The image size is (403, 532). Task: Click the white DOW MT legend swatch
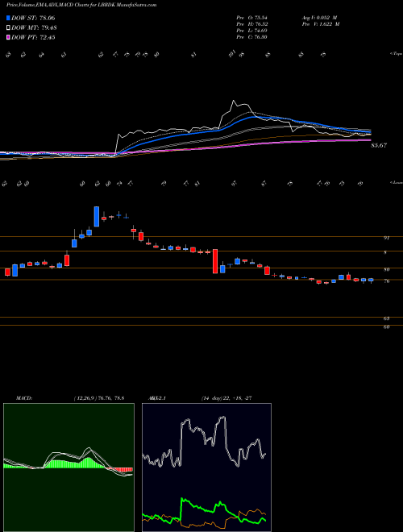point(9,28)
